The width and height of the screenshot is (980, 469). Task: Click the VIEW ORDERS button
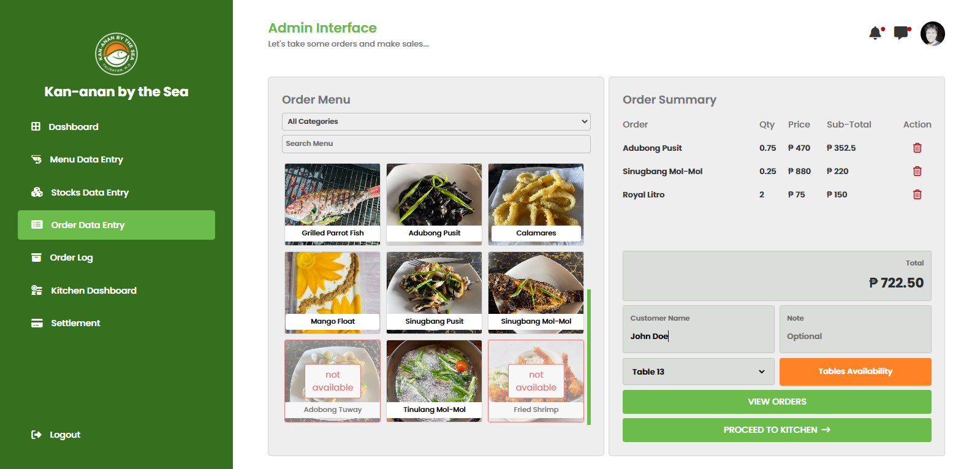click(777, 402)
